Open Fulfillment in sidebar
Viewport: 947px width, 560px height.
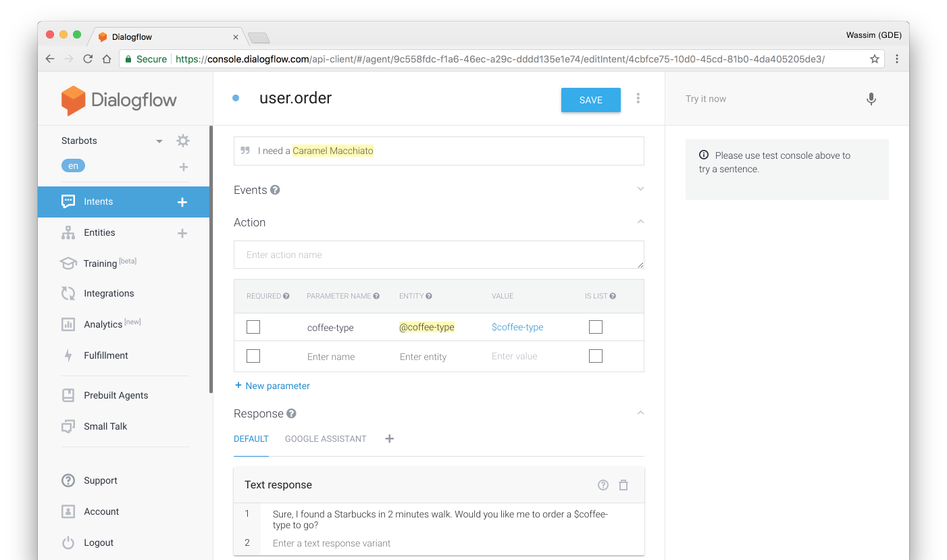pyautogui.click(x=106, y=355)
